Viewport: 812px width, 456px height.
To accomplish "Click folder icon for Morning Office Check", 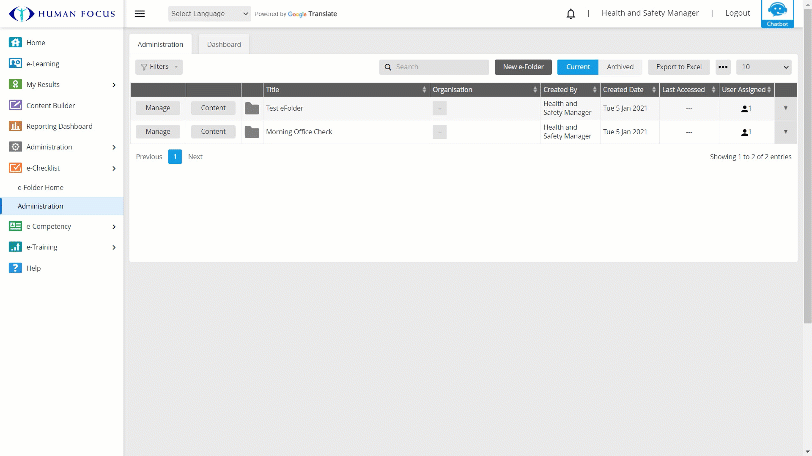I will pyautogui.click(x=252, y=132).
